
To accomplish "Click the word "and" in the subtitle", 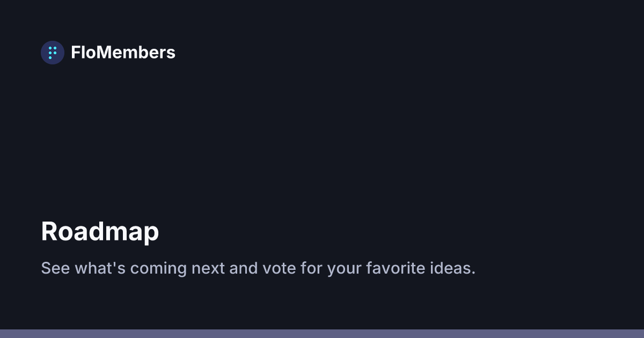I will 244,268.
